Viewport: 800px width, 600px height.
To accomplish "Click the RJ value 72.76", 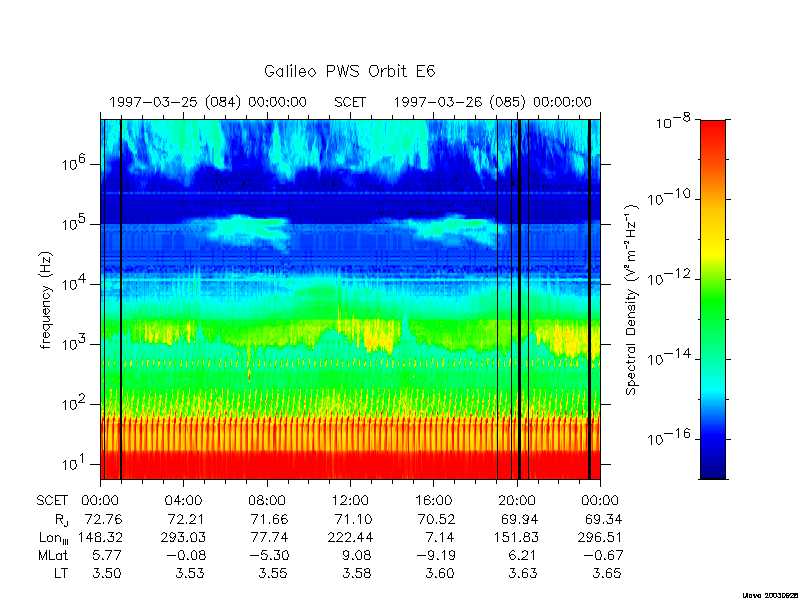I will click(x=104, y=519).
